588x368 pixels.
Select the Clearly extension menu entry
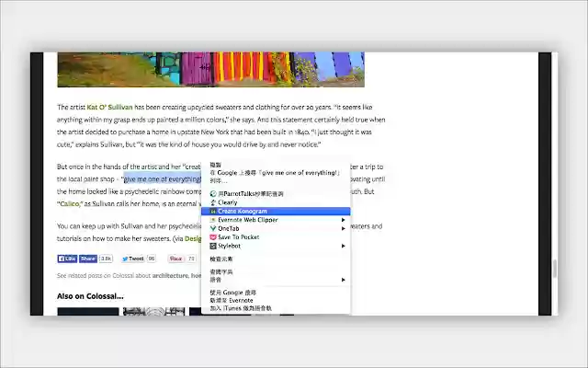point(276,202)
